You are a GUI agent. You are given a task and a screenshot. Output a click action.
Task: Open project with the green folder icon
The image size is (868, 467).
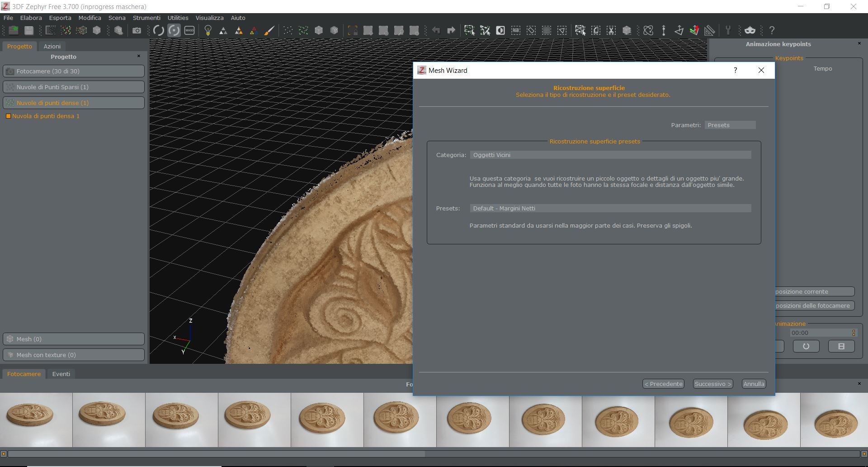[x=14, y=30]
